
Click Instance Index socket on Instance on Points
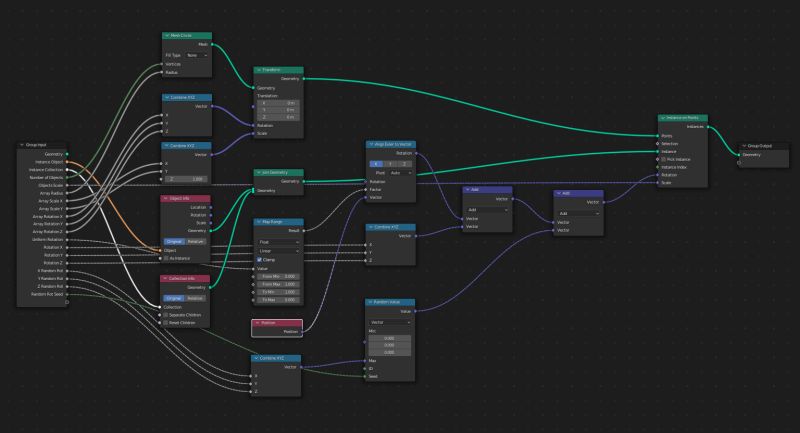point(658,167)
